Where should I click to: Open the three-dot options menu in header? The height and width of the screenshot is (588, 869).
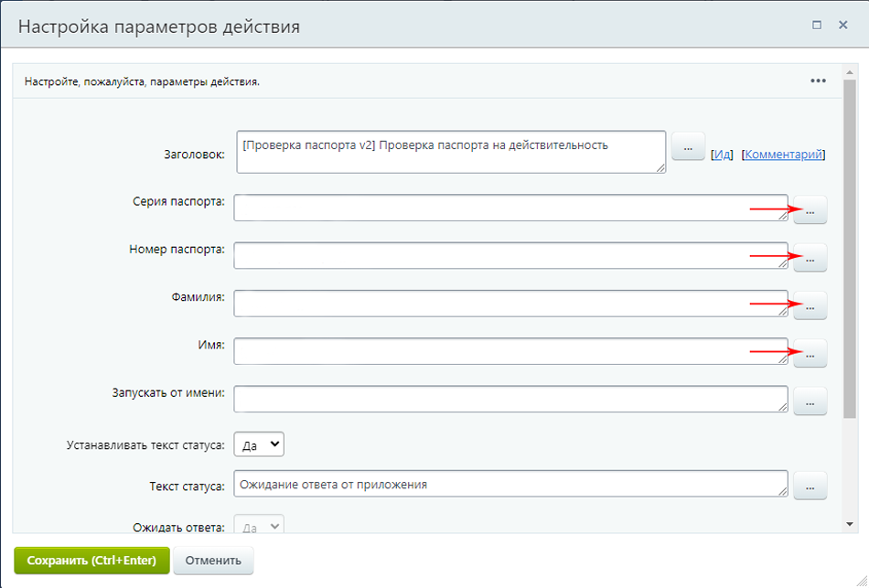(818, 81)
